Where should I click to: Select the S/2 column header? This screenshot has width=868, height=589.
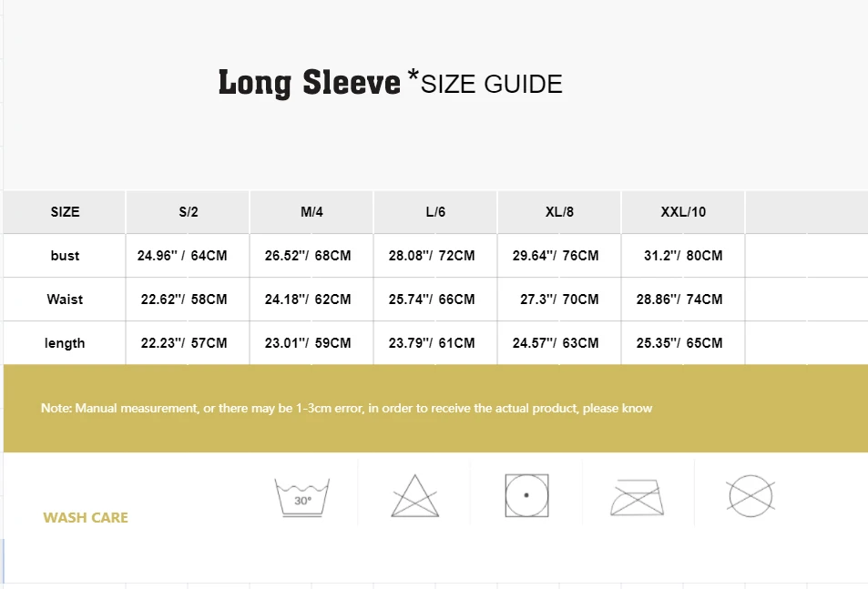pyautogui.click(x=189, y=212)
